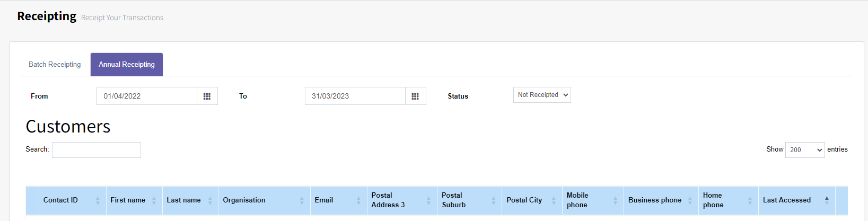Click the Business phone column header
Image resolution: width=868 pixels, height=221 pixels.
tap(661, 200)
